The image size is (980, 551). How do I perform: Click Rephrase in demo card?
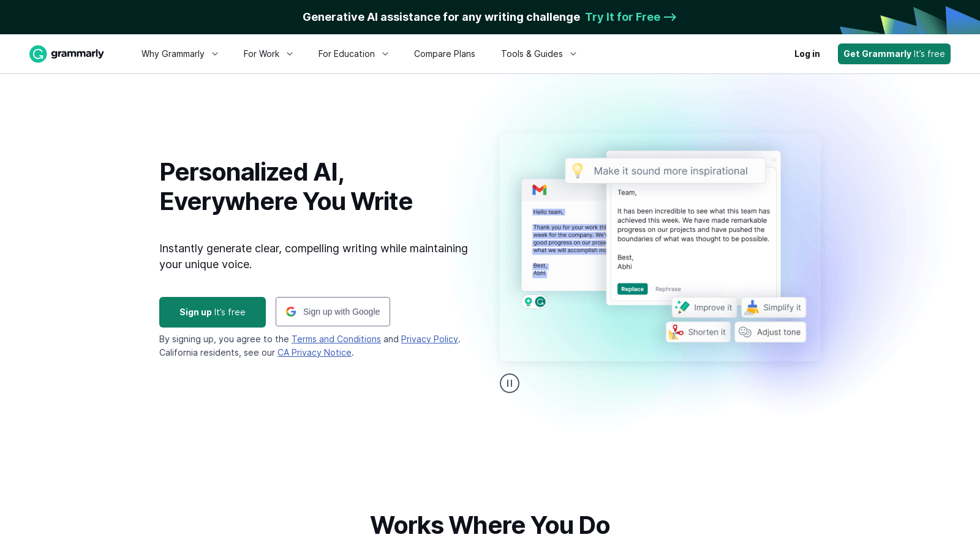[668, 289]
